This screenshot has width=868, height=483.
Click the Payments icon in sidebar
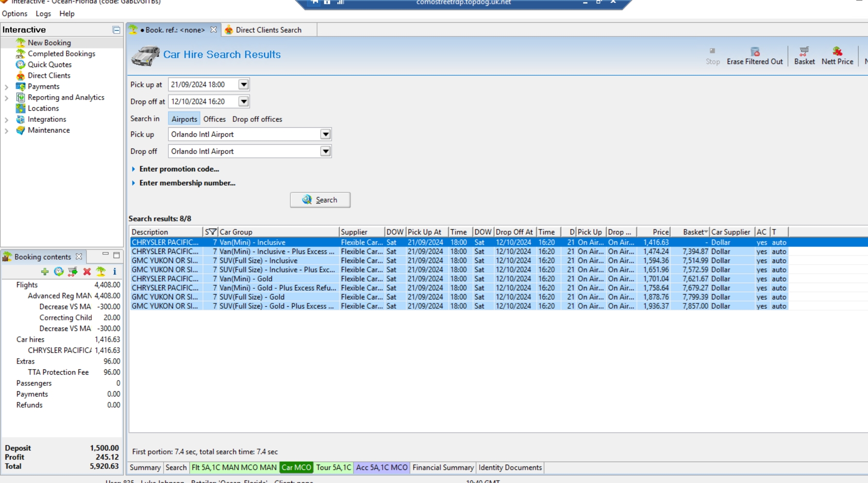click(x=20, y=86)
